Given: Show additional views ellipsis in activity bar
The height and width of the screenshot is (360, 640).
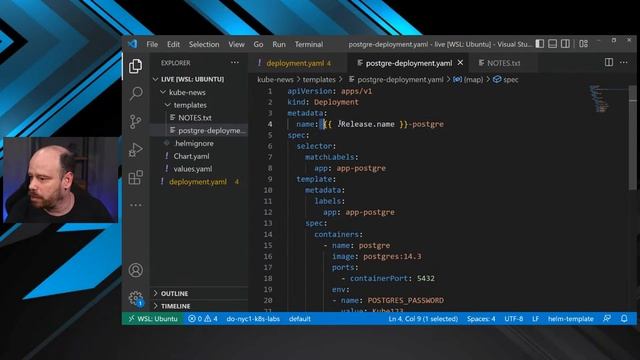Looking at the screenshot, I should [136, 205].
